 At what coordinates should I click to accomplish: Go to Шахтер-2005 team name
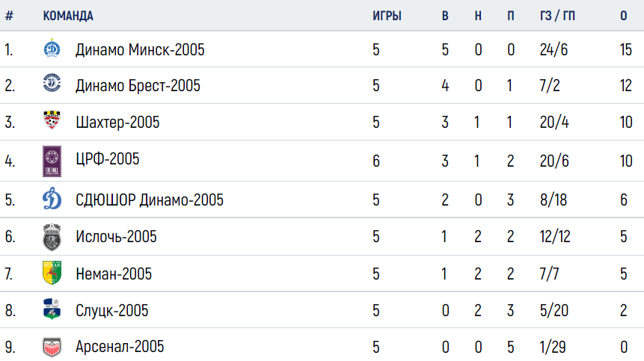click(x=117, y=123)
